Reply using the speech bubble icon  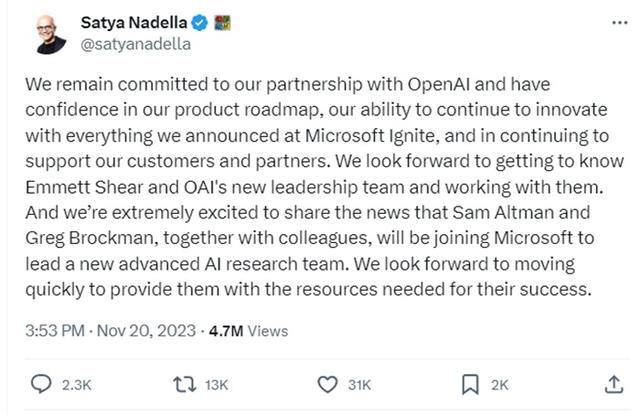pyautogui.click(x=42, y=384)
